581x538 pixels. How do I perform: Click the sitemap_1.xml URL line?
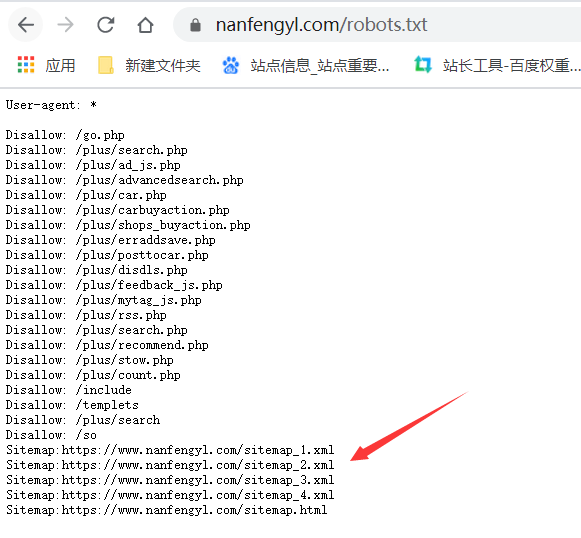(170, 450)
